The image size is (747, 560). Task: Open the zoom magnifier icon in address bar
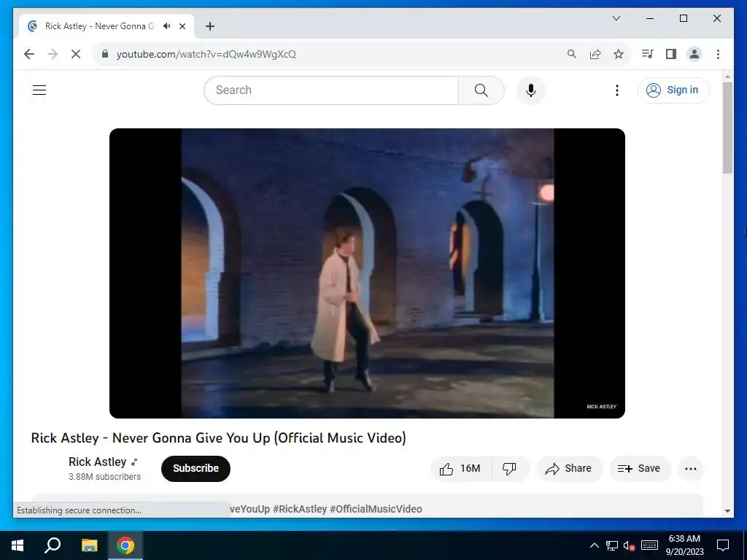(572, 54)
